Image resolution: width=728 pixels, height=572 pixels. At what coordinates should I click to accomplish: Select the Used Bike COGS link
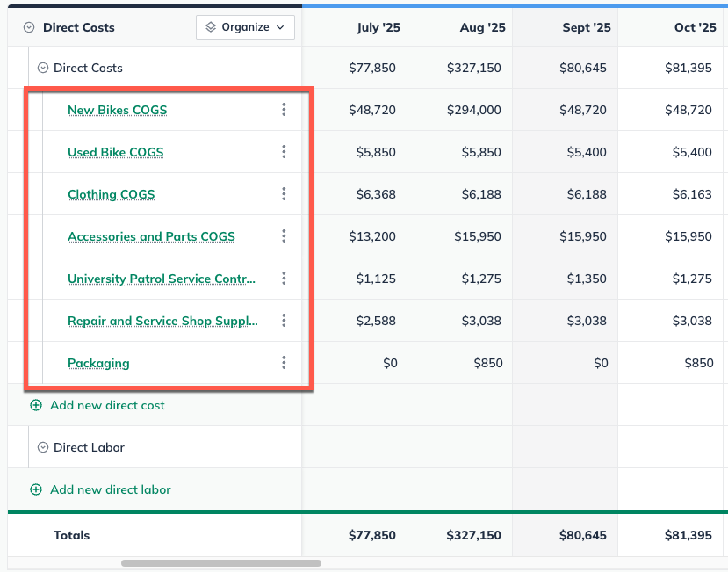(115, 151)
